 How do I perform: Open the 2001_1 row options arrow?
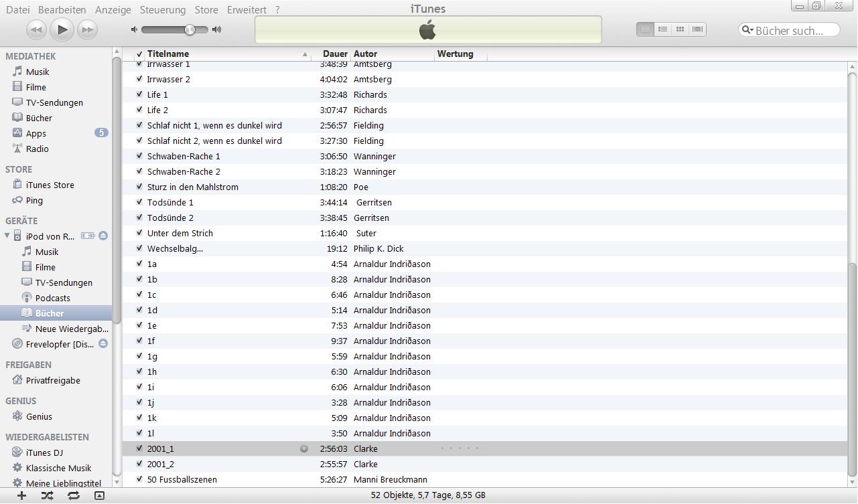304,448
